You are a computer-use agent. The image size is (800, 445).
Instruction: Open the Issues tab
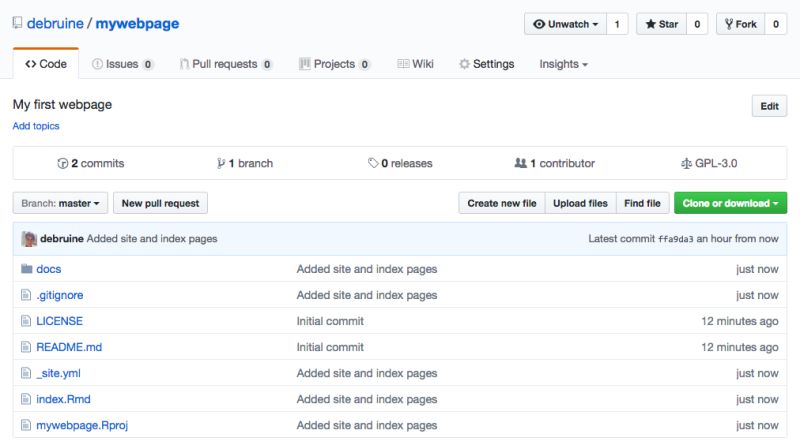[x=122, y=64]
